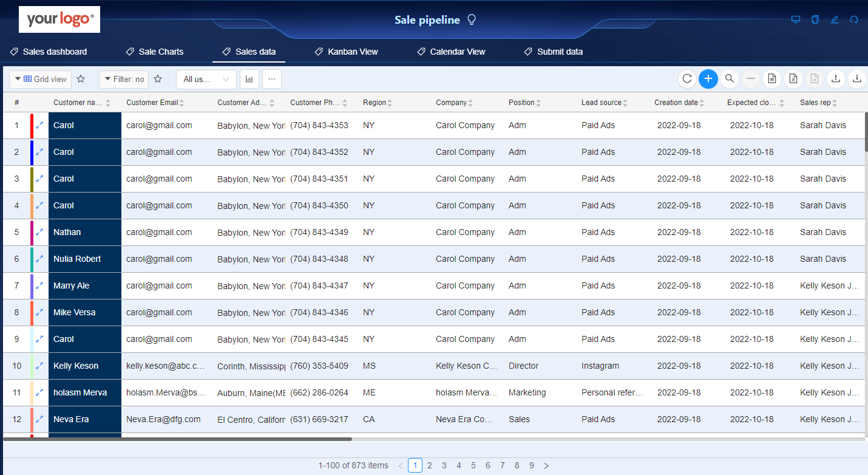
Task: Sort by Customer Email column arrows
Action: 181,103
